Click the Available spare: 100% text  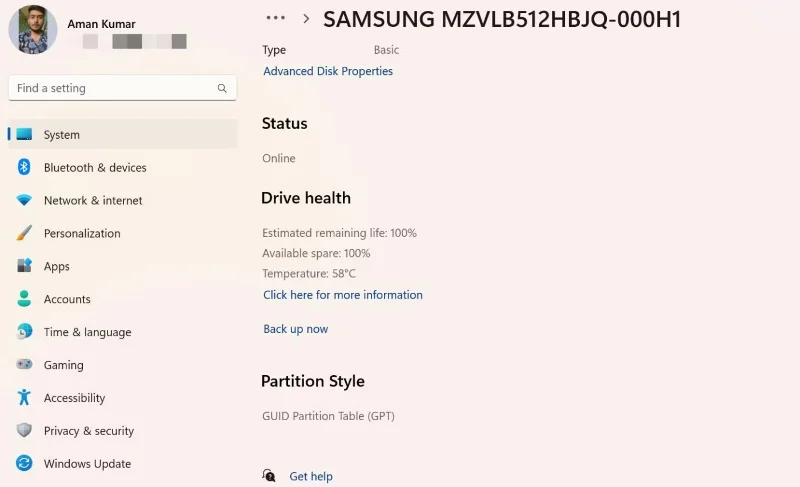pos(316,253)
